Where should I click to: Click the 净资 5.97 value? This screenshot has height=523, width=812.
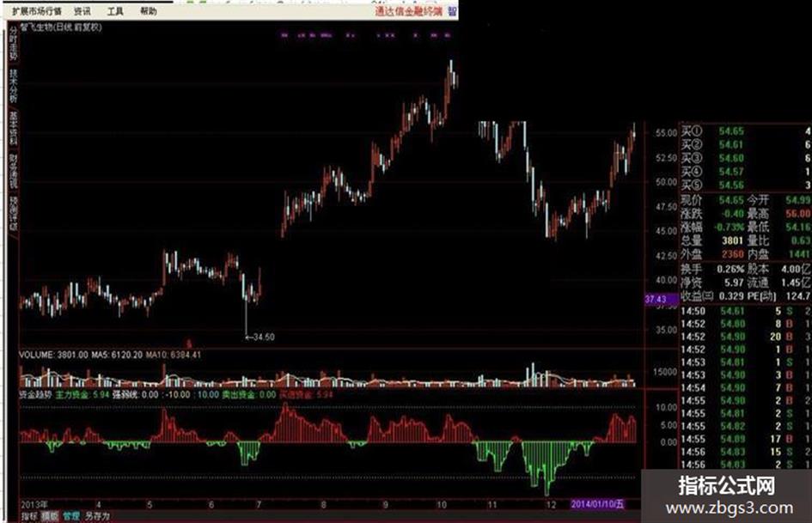click(734, 283)
